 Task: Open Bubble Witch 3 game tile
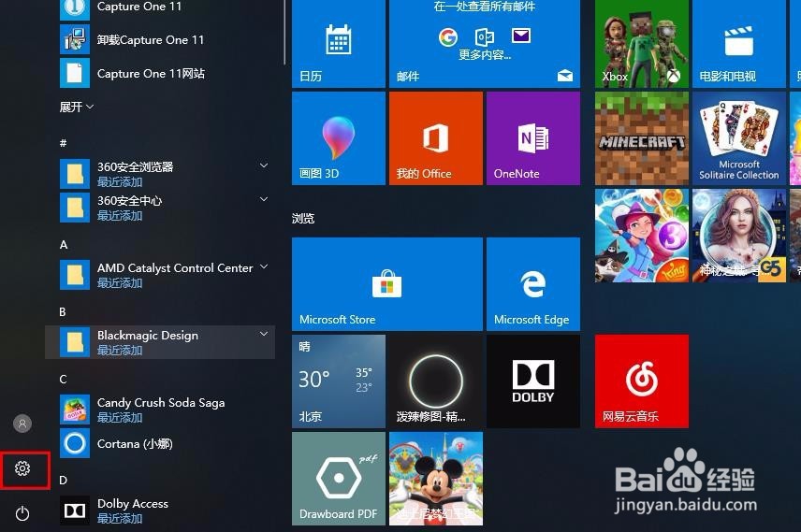click(x=642, y=236)
